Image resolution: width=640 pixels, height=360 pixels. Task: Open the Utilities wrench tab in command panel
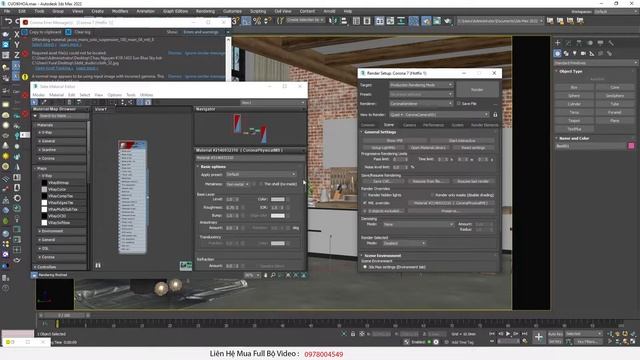coord(611,43)
